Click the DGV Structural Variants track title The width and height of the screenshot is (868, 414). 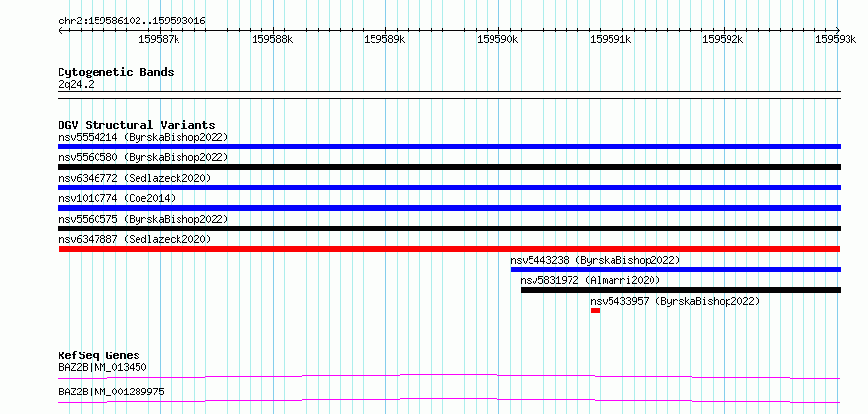137,125
